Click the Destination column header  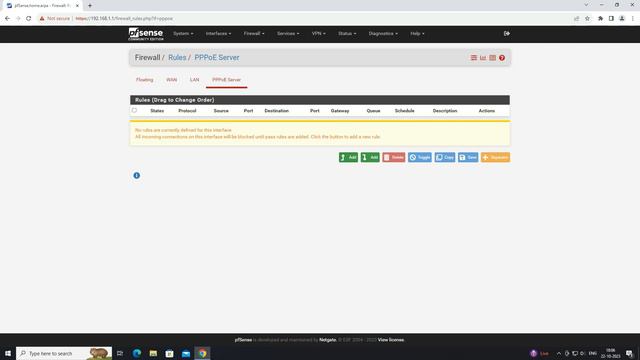(276, 111)
